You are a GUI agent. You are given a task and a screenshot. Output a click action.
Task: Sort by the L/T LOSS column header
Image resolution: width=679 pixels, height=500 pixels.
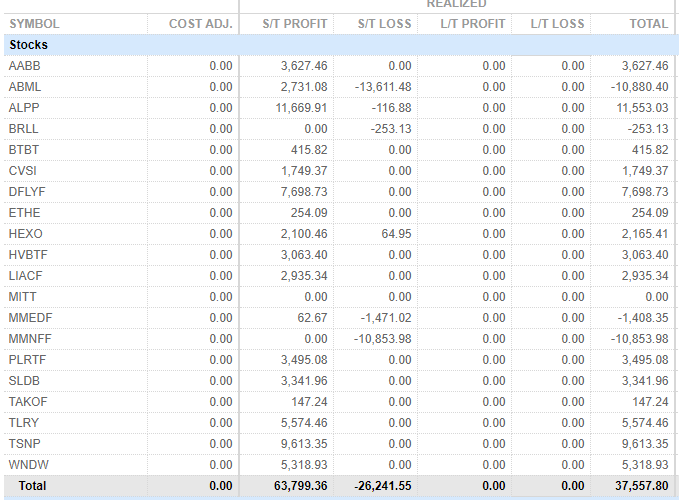557,24
